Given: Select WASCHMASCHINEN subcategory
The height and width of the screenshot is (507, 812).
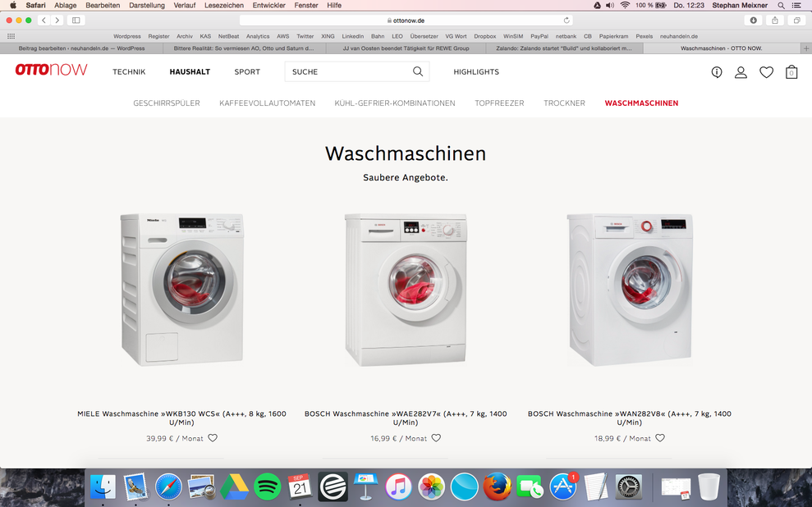Looking at the screenshot, I should click(x=641, y=103).
